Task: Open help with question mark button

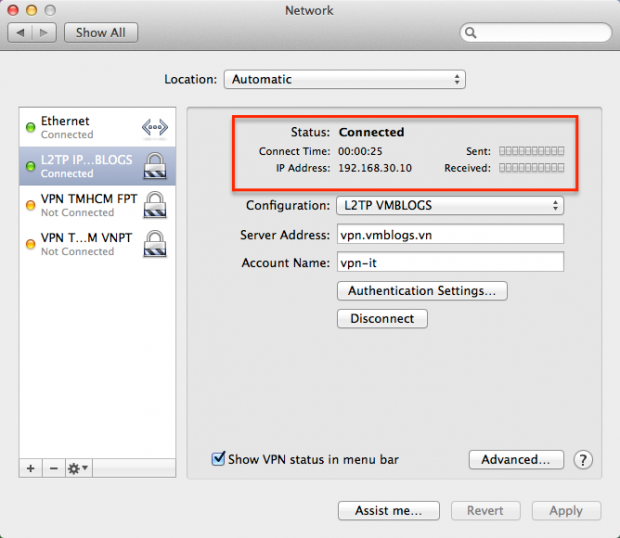Action: point(583,460)
